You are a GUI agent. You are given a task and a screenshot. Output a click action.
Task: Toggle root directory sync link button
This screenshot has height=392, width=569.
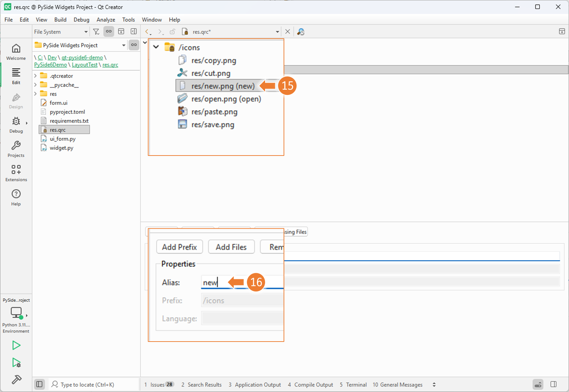(x=134, y=45)
